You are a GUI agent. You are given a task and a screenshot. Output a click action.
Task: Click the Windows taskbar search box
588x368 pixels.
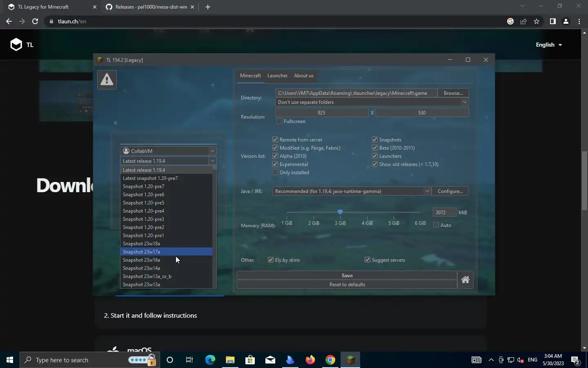[89, 360]
